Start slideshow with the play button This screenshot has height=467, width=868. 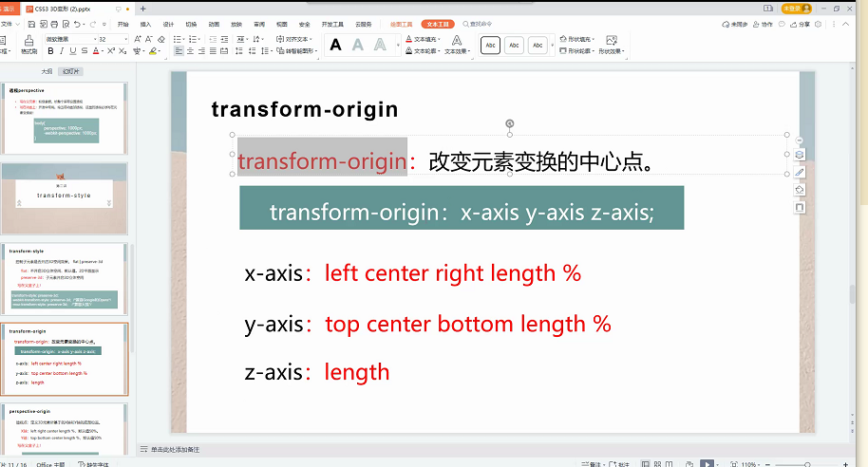(707, 464)
